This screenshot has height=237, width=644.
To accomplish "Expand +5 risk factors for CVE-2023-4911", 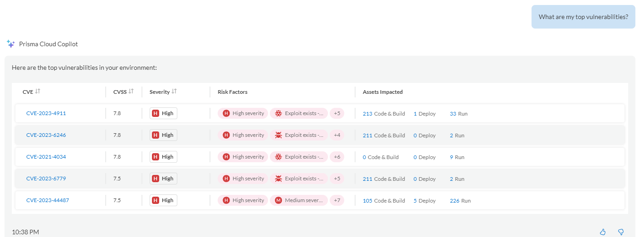I will [337, 113].
